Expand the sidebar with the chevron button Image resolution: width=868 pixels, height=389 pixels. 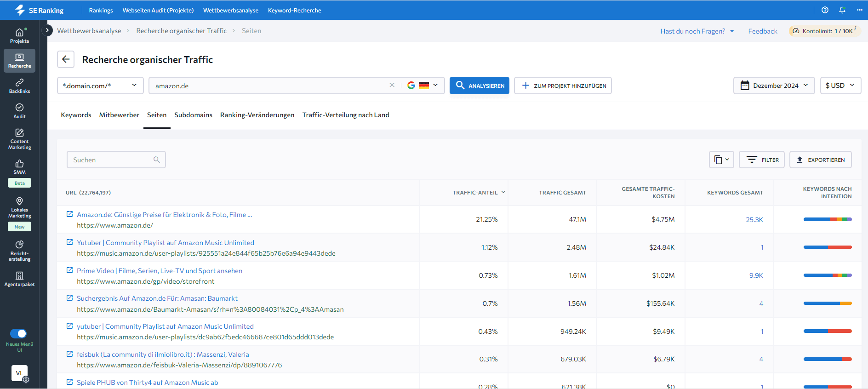tap(47, 30)
